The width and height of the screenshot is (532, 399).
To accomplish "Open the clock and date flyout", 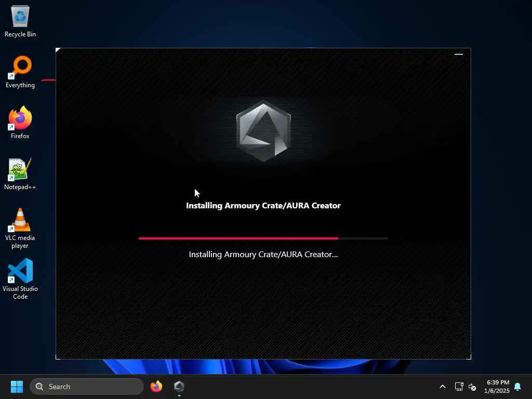I will (x=497, y=387).
